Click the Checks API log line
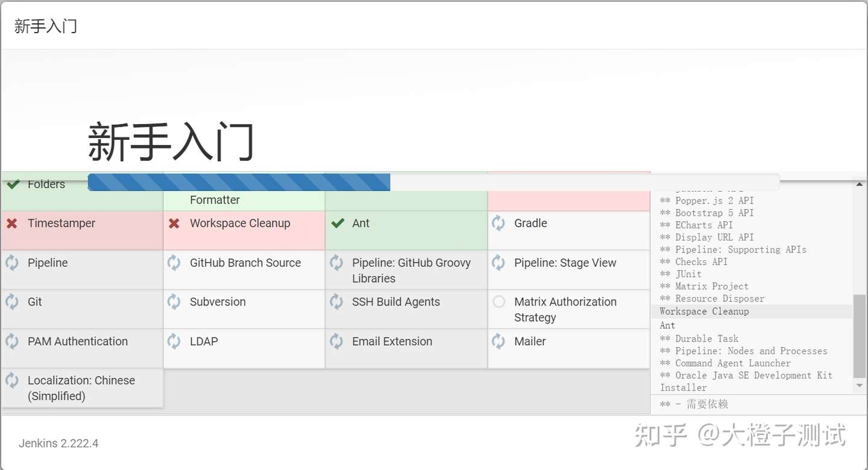 [x=693, y=262]
